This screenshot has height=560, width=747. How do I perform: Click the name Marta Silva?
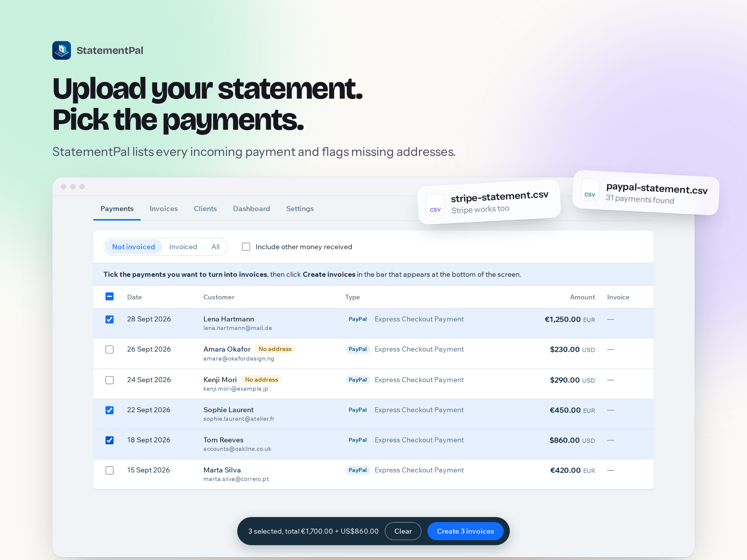coord(222,470)
